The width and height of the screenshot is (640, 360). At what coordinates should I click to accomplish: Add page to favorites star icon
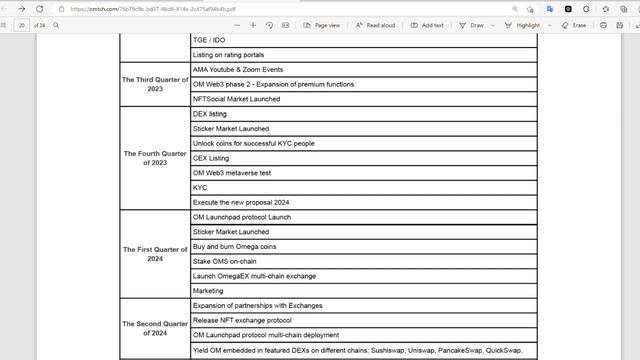(530, 9)
